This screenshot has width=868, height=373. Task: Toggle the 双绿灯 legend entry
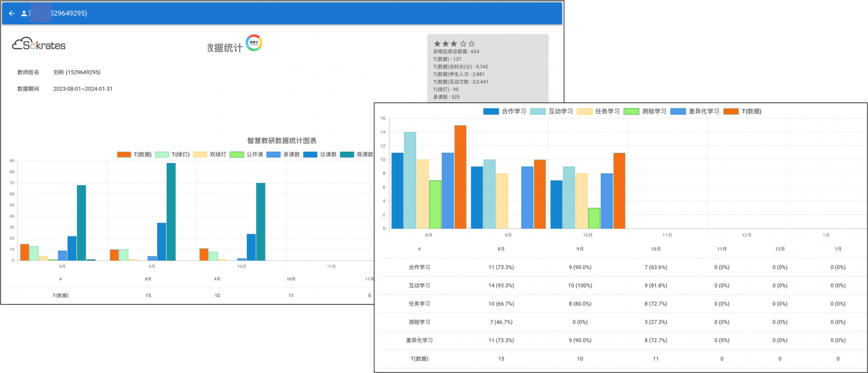click(x=218, y=155)
